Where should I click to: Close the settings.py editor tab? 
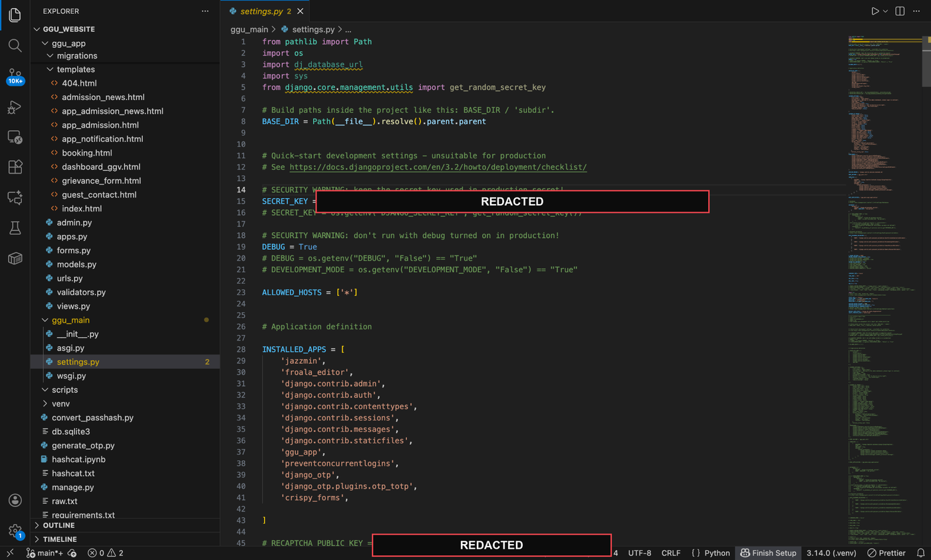click(301, 11)
